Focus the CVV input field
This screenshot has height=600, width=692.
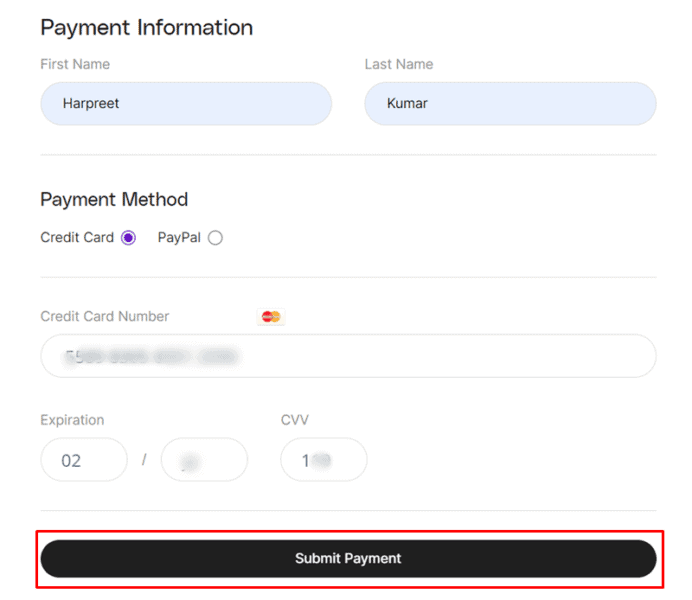(x=324, y=460)
